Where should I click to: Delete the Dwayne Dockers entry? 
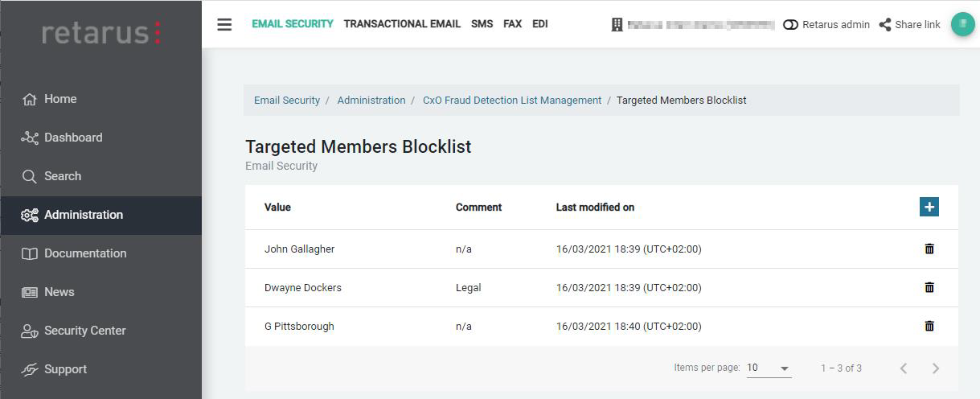[929, 287]
